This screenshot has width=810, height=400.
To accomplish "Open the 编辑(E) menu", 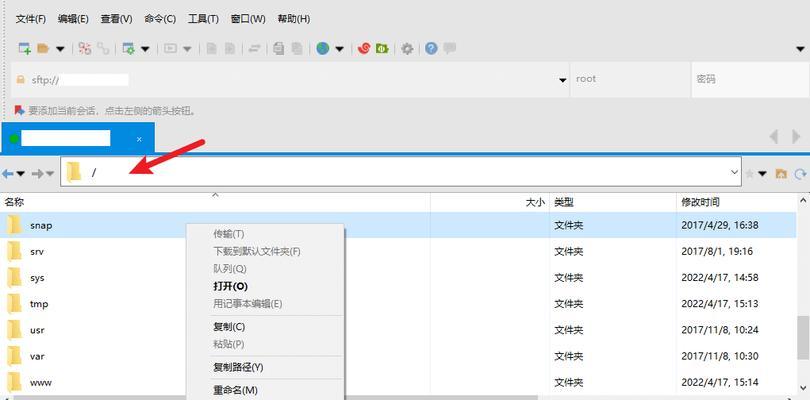I will pyautogui.click(x=73, y=19).
